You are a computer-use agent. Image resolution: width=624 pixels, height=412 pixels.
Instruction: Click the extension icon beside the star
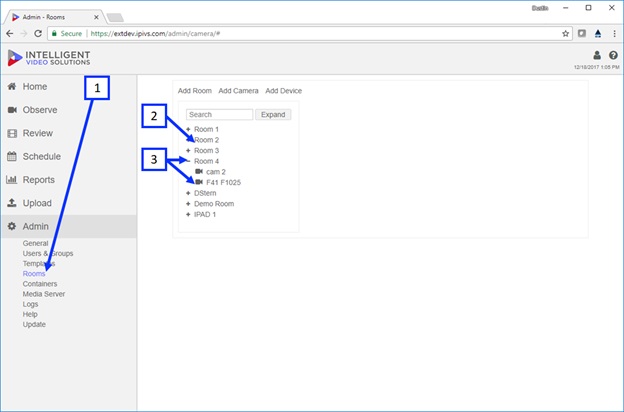coord(582,34)
